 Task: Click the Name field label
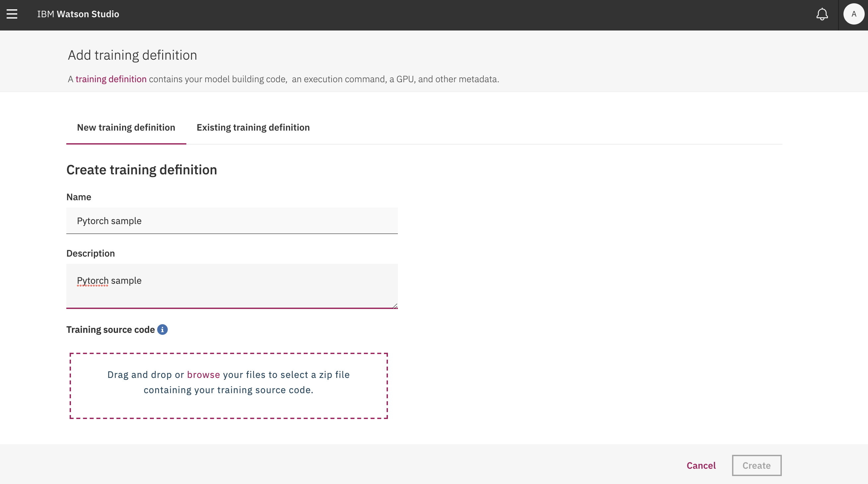click(79, 197)
